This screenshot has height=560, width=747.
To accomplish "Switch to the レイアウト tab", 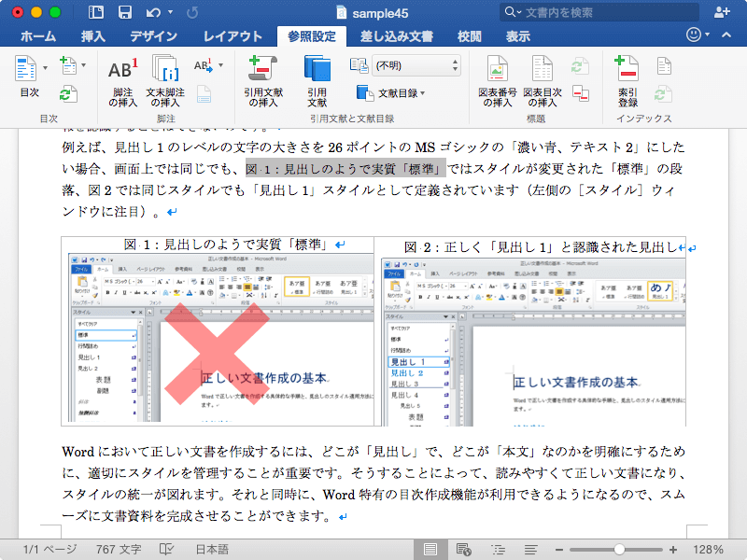I will pyautogui.click(x=233, y=36).
